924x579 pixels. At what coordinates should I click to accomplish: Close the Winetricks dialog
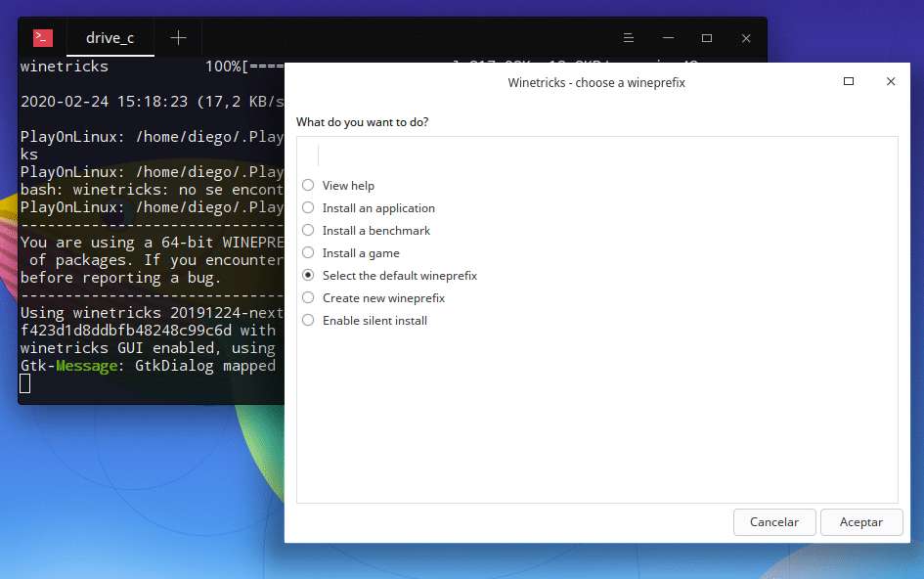click(891, 81)
